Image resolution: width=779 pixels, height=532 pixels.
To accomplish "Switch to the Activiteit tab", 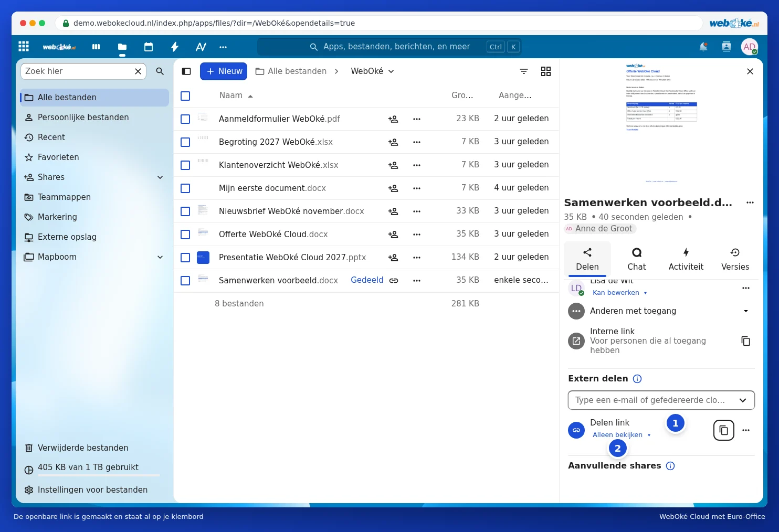I will 686,259.
